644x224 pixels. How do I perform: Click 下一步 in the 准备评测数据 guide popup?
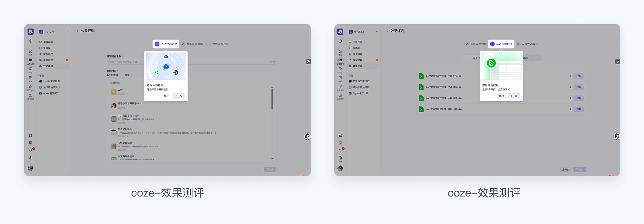point(514,96)
